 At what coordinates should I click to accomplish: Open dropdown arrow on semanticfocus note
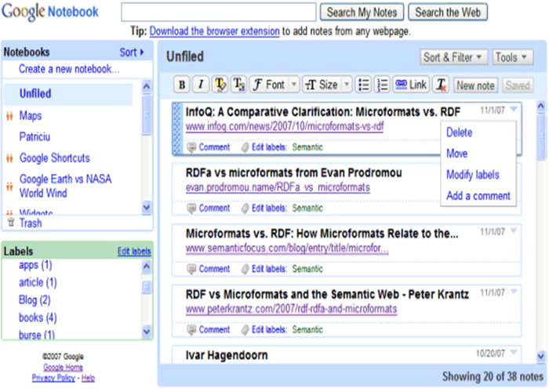point(514,230)
